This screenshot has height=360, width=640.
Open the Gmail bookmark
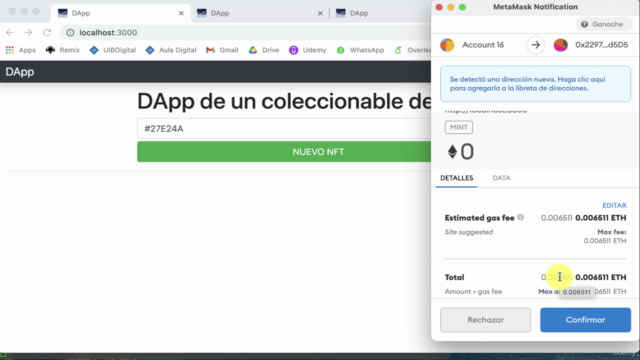point(222,50)
